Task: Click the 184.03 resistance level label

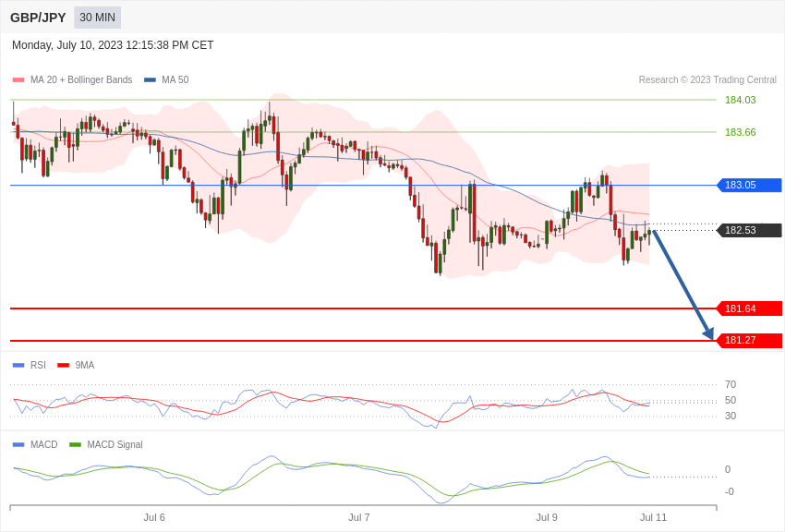Action: (x=741, y=100)
